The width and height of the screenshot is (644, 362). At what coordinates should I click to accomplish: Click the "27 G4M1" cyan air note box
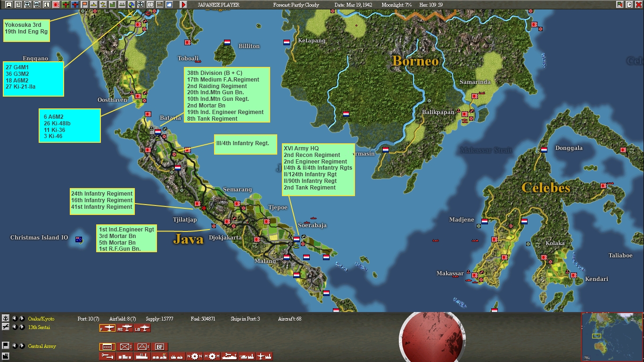33,79
